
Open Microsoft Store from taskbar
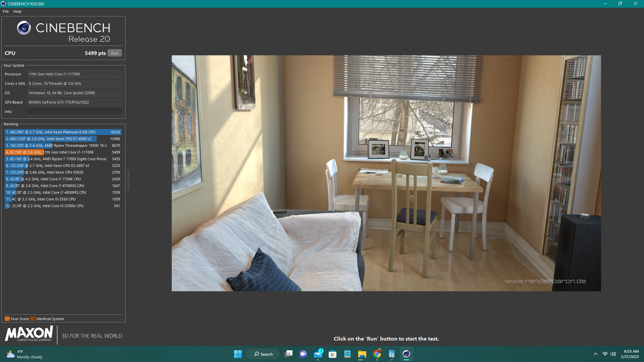pos(332,354)
